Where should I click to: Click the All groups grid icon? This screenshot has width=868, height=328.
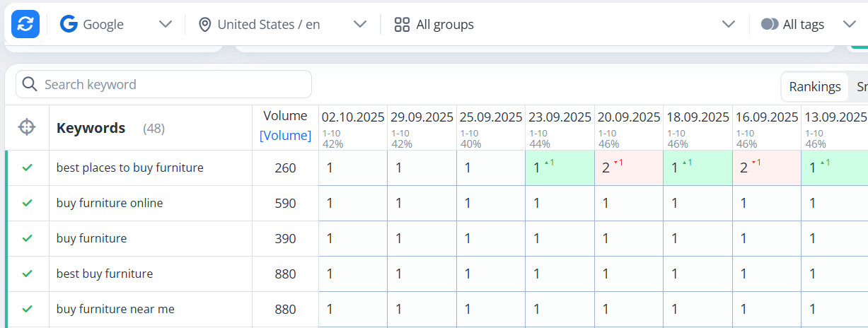pyautogui.click(x=402, y=25)
